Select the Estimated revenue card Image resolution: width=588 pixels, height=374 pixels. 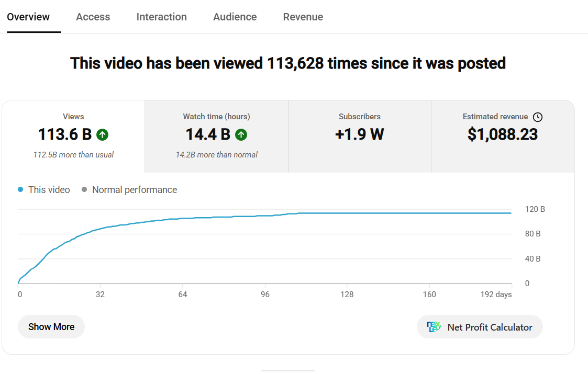(x=503, y=137)
